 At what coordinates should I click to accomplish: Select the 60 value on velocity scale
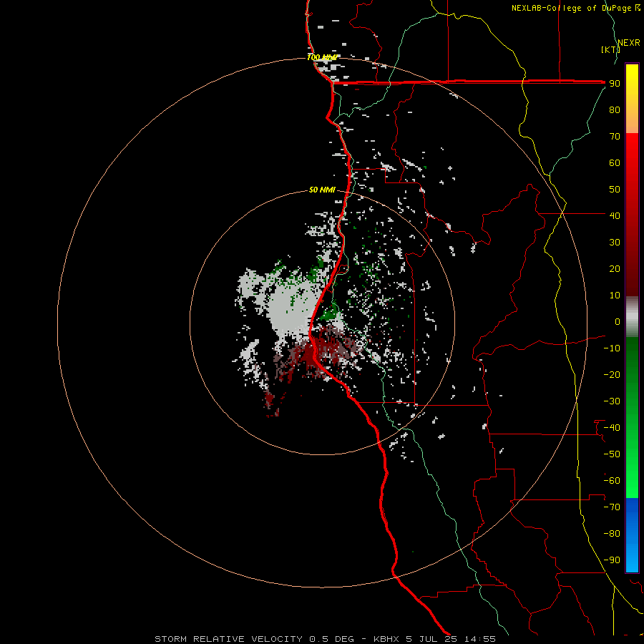pyautogui.click(x=615, y=163)
